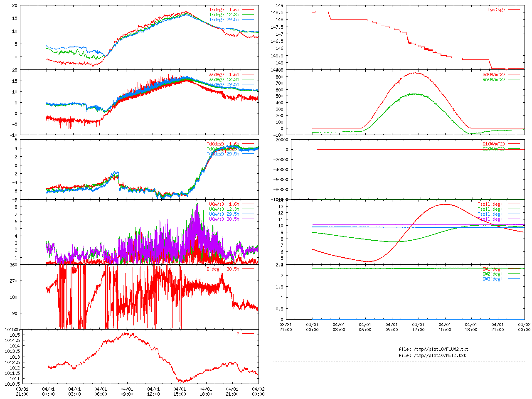The width and height of the screenshot is (532, 399).
Task: Click the red line sample beside Lys(kg)
Action: pyautogui.click(x=514, y=10)
